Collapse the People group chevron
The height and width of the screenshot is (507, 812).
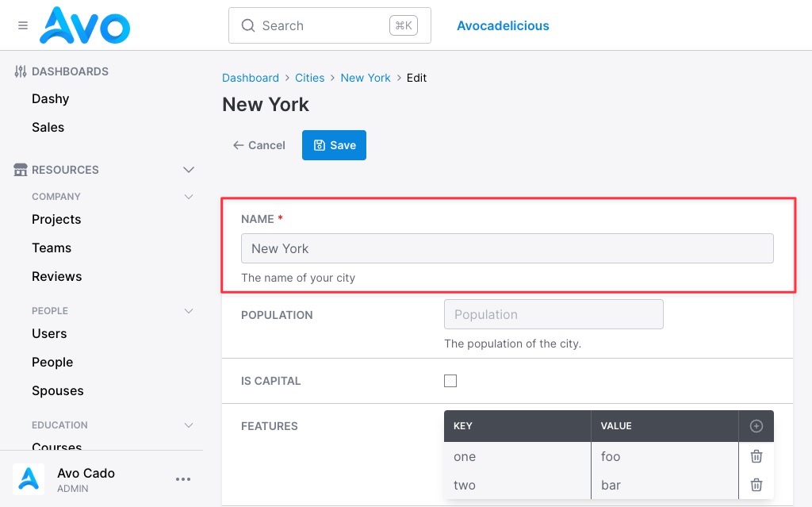[x=189, y=310]
